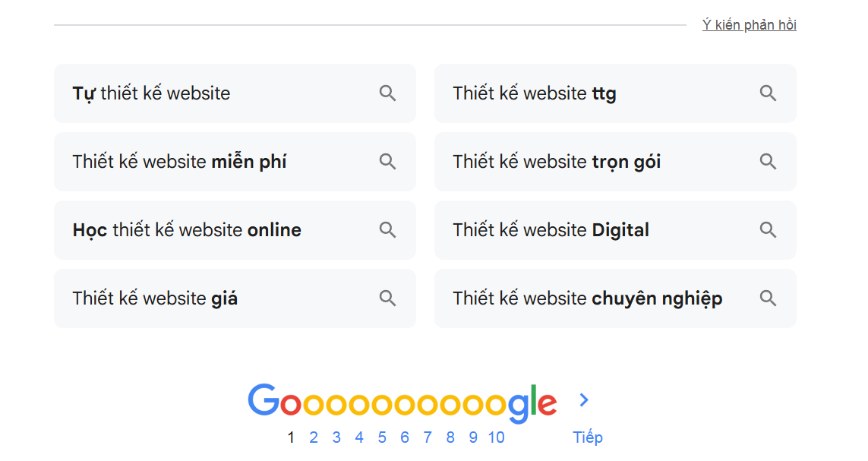The height and width of the screenshot is (461, 868).
Task: Click "Tiếp" to go to next page
Action: [x=588, y=437]
